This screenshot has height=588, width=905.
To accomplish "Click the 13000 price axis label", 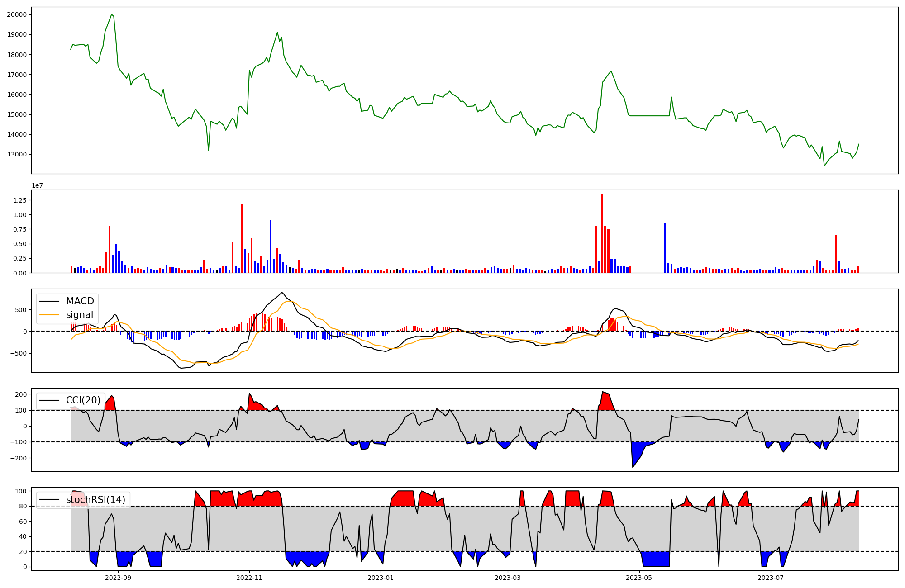I will tap(17, 154).
